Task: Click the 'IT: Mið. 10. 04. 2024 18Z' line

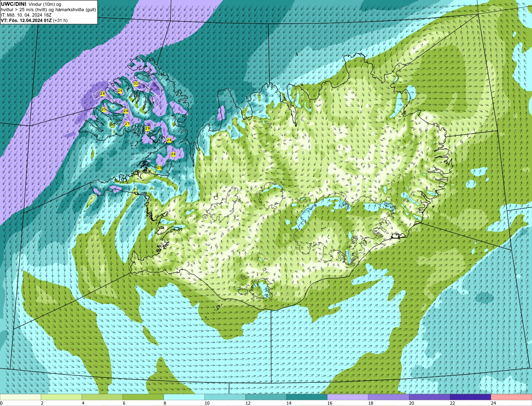Action: (26, 15)
